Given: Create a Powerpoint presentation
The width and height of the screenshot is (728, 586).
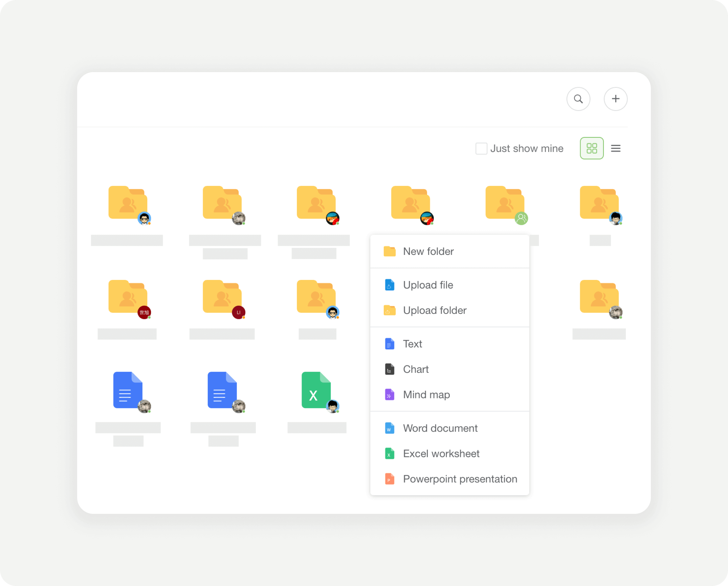Looking at the screenshot, I should [x=460, y=479].
